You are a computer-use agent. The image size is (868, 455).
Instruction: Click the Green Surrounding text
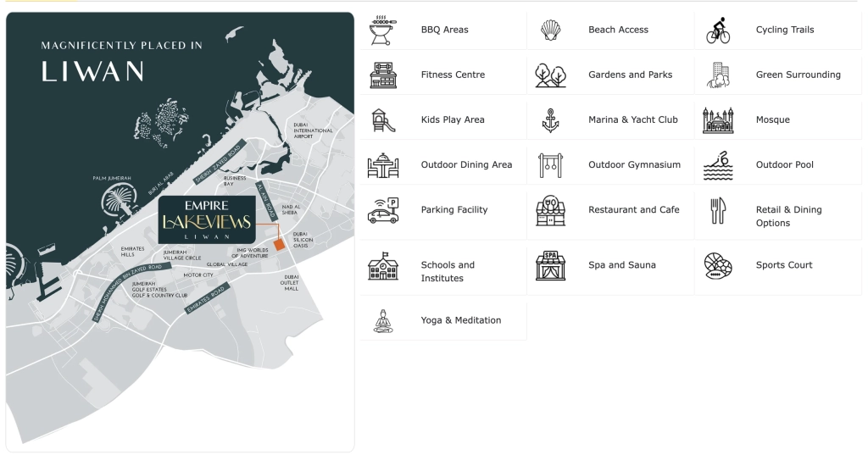pos(798,75)
